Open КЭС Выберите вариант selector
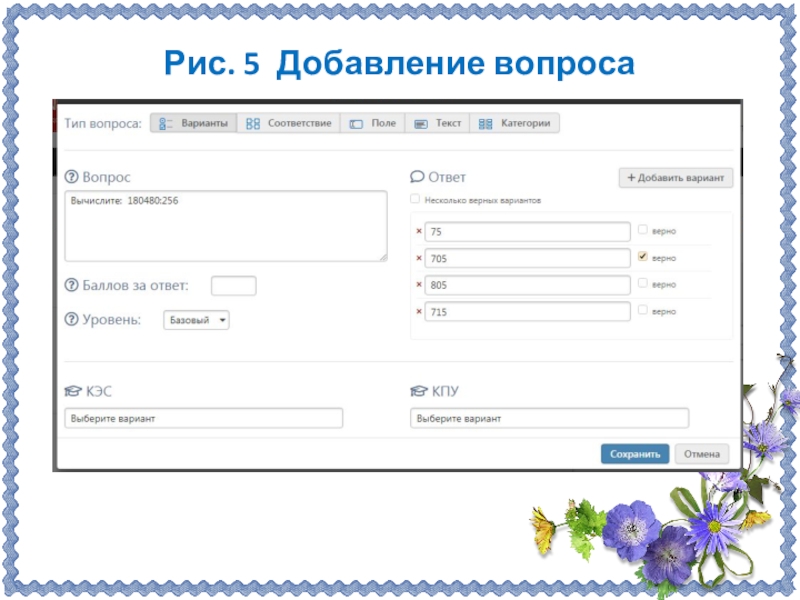Image resolution: width=800 pixels, height=600 pixels. (203, 418)
